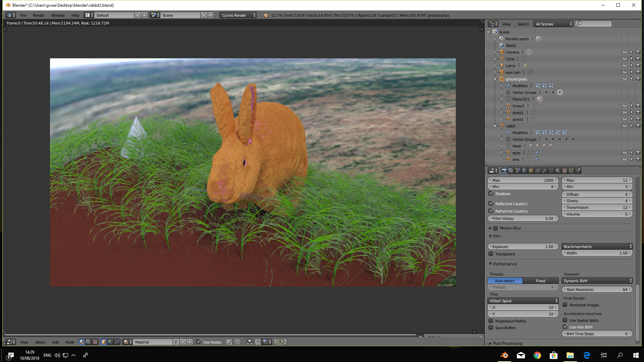This screenshot has height=362, width=644.
Task: Open the Object properties tab (cube icon)
Action: 531,171
